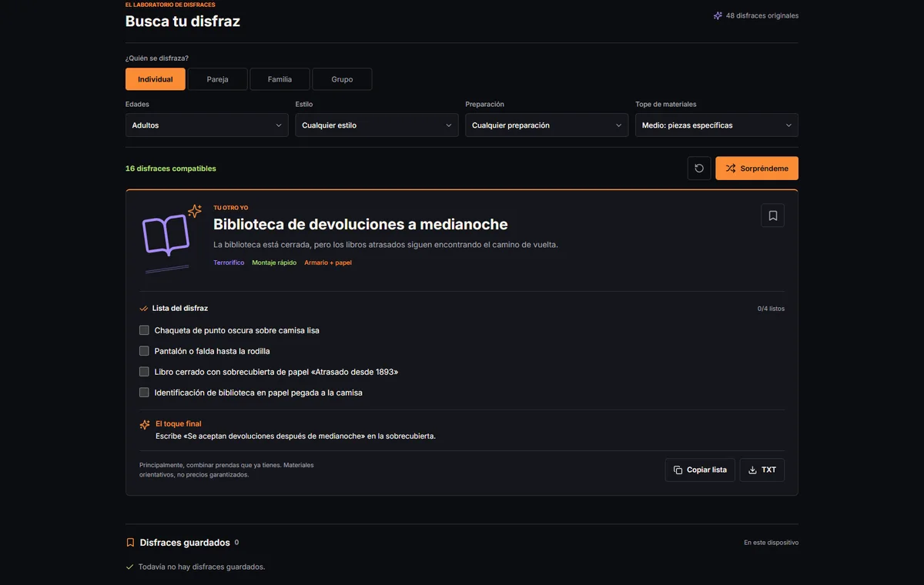Image resolution: width=924 pixels, height=585 pixels.
Task: Click the TU OTRO YO label
Action: [x=231, y=208]
